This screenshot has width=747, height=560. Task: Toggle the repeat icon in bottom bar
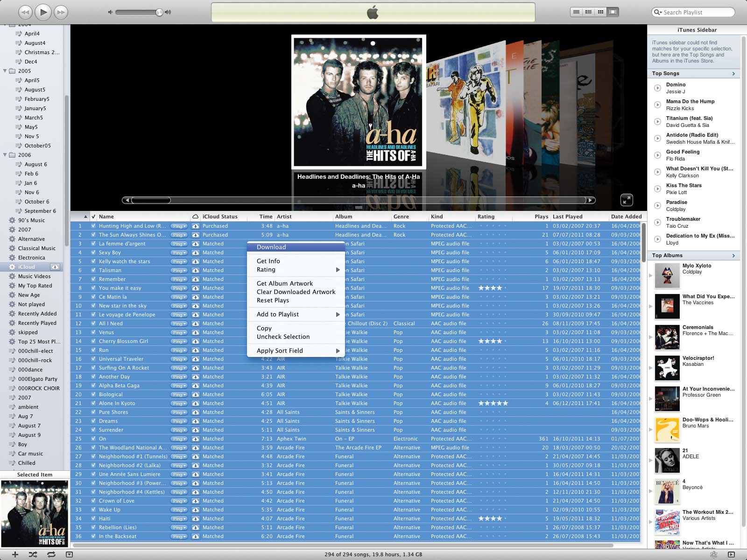pos(51,554)
